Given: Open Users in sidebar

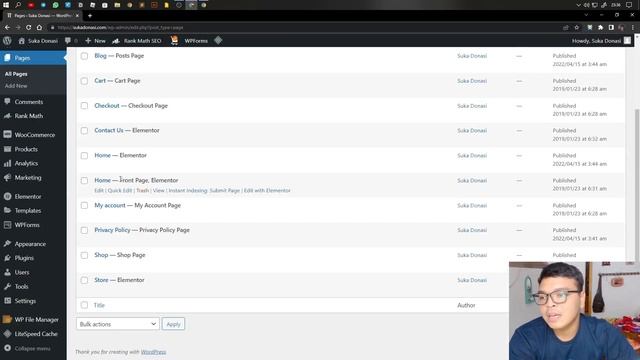Looking at the screenshot, I should [x=22, y=272].
